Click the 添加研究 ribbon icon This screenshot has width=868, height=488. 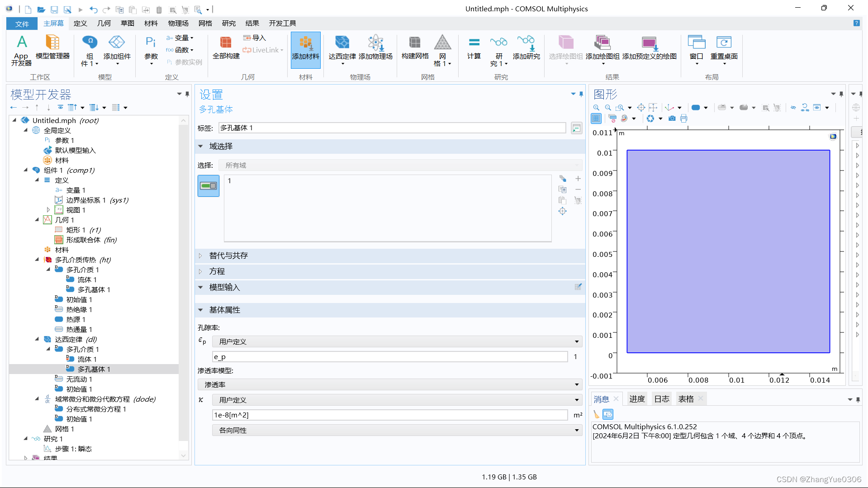526,47
